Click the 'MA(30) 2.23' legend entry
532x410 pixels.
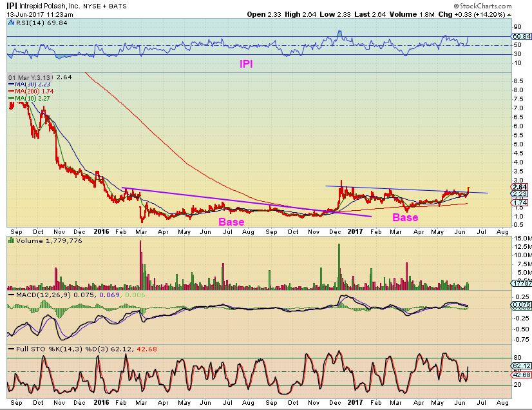[29, 84]
